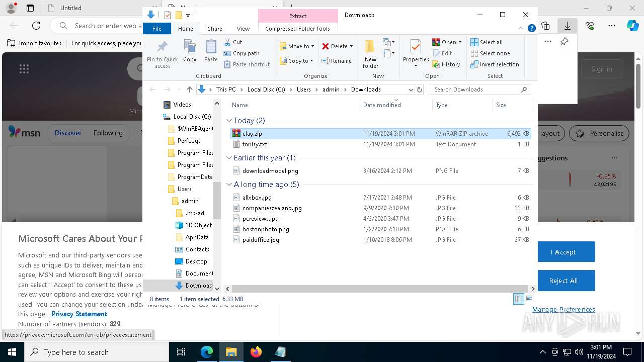
Task: Open Compressed Folder Tools tab
Action: pos(298,29)
